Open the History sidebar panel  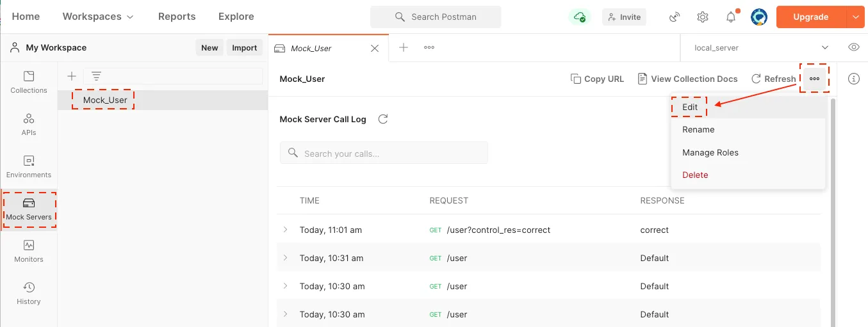coord(29,294)
